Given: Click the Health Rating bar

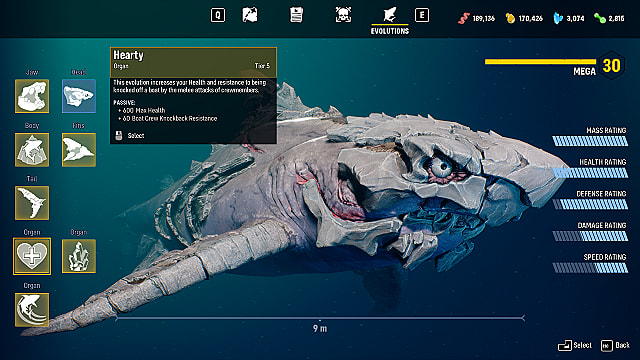Looking at the screenshot, I should click(x=590, y=173).
